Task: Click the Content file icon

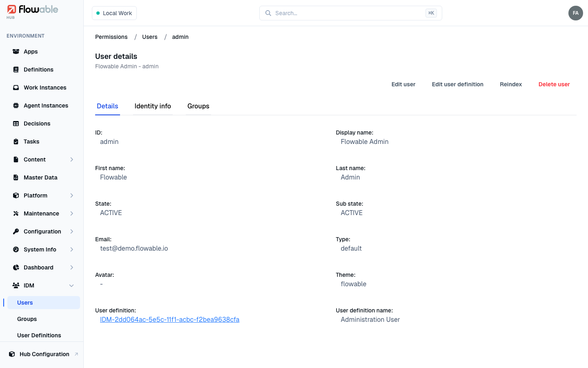Action: [16, 159]
